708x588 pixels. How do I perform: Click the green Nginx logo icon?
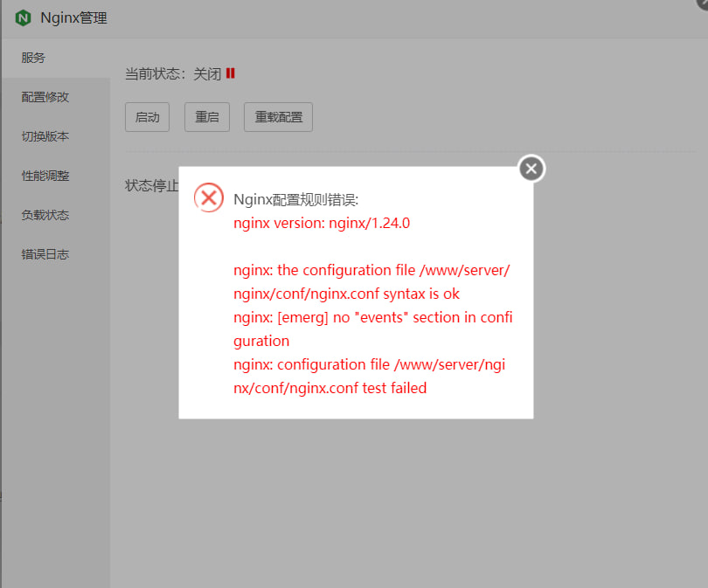click(23, 18)
